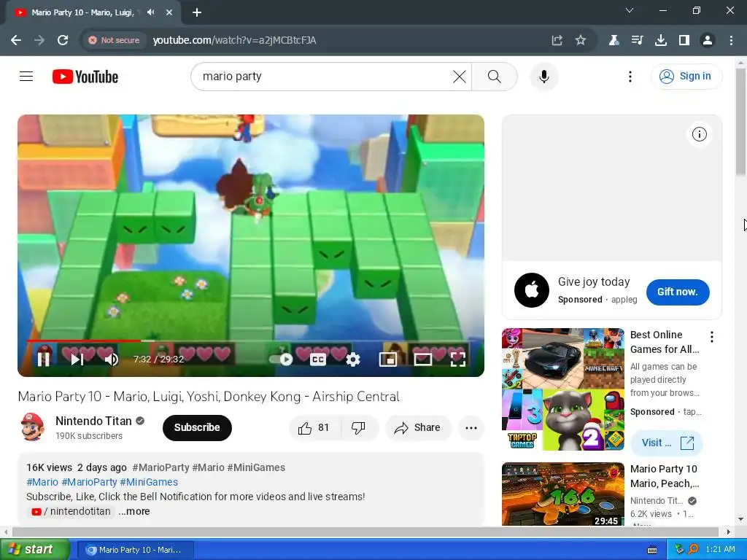Image resolution: width=747 pixels, height=560 pixels.
Task: Click Gift now ad button
Action: coord(678,292)
